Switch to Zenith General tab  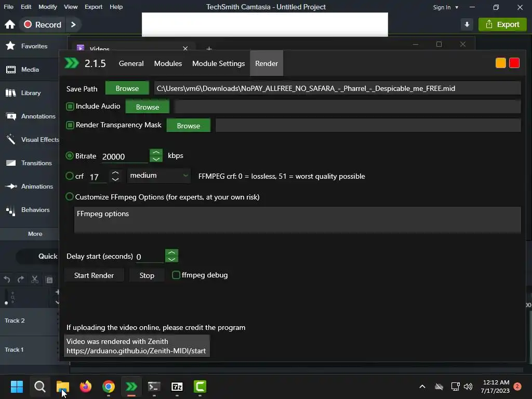(131, 63)
